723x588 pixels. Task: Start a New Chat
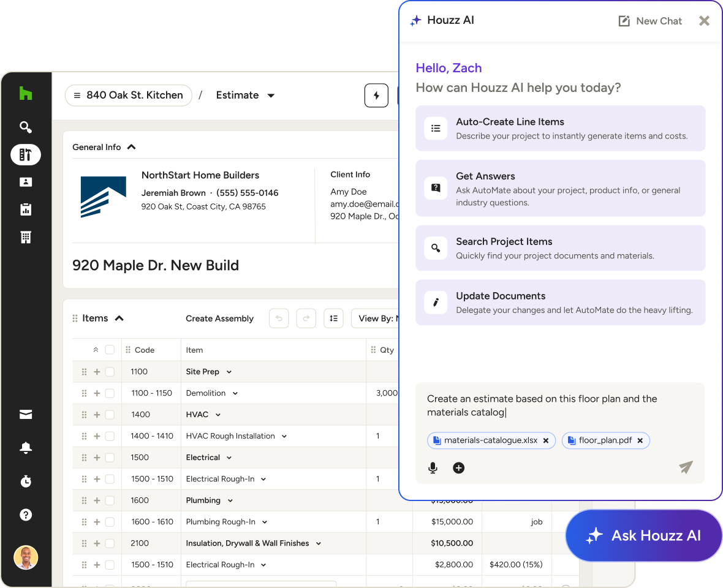tap(649, 21)
